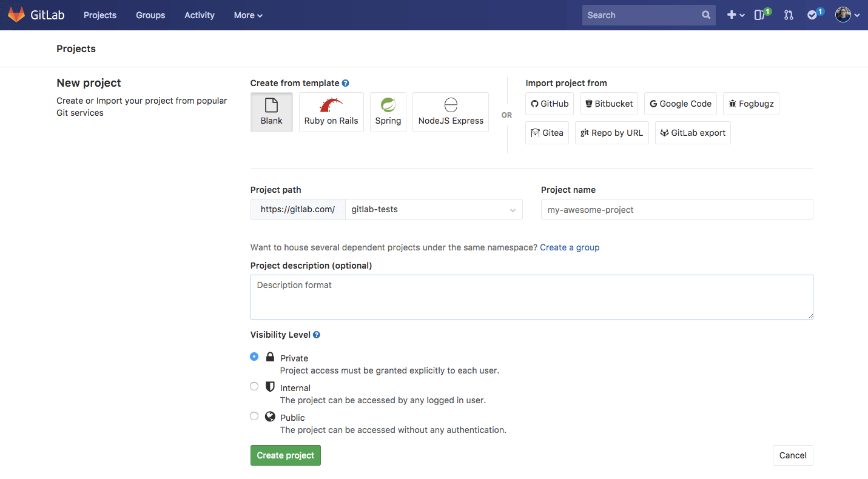
Task: Import using Repo by URL
Action: click(612, 133)
